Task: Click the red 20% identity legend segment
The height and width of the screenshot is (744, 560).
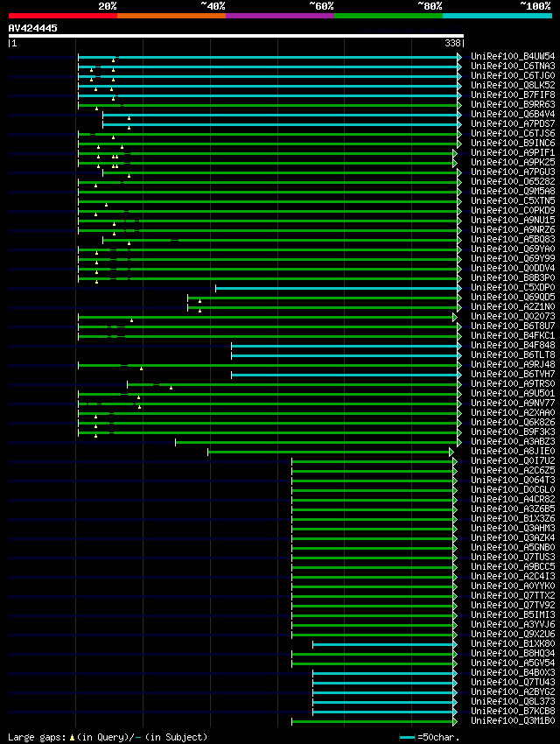Action: click(63, 16)
